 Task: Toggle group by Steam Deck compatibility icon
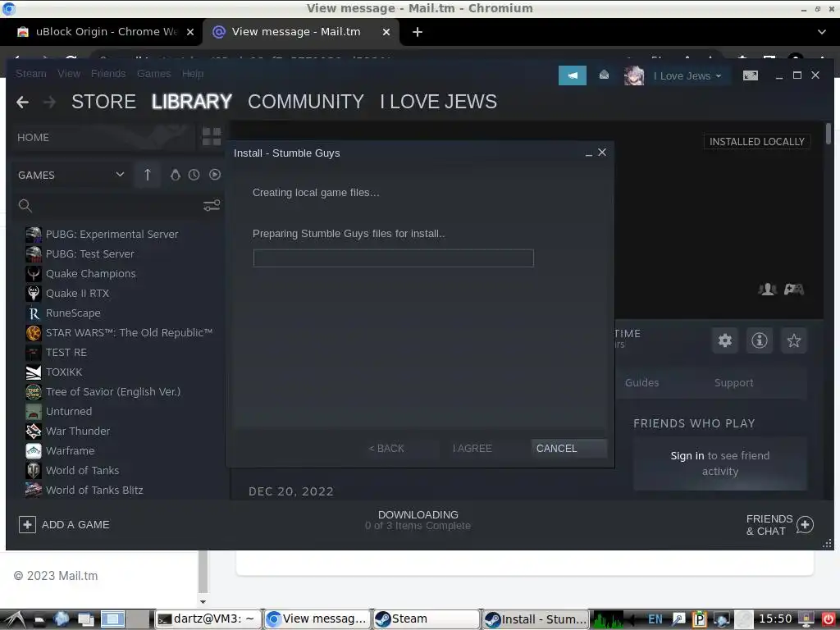176,175
